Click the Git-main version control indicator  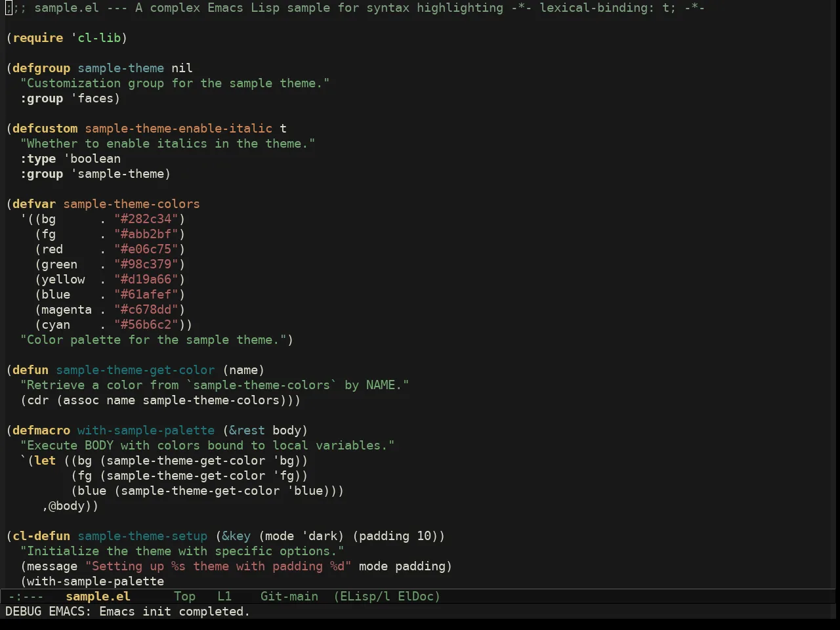pyautogui.click(x=289, y=596)
